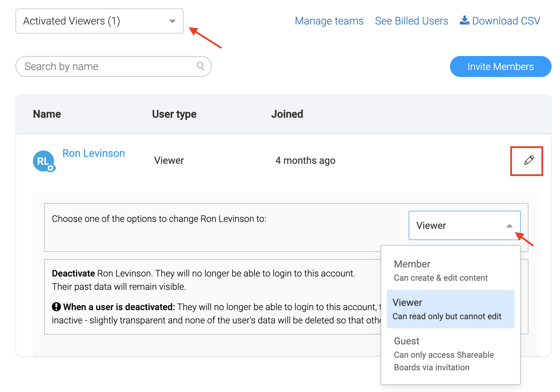Focus the Search by name field

tap(109, 66)
